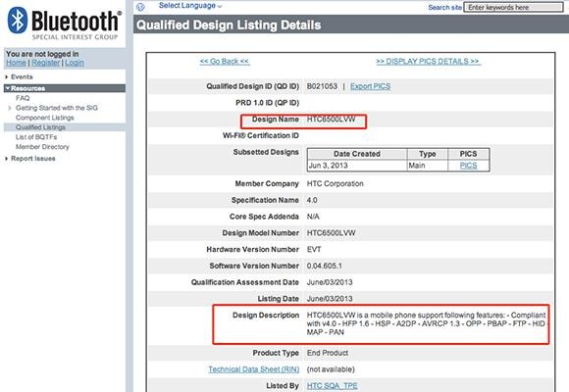Viewport: 569px width, 392px height.
Task: Click the Type column header
Action: click(x=428, y=154)
